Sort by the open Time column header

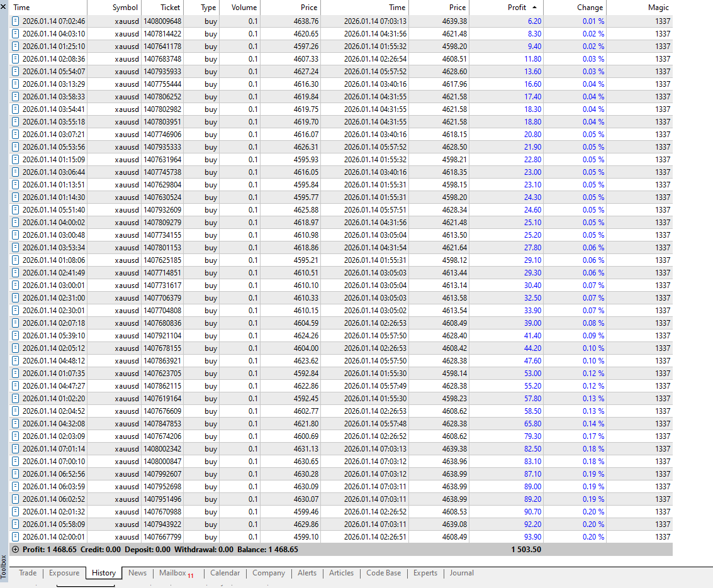(x=48, y=8)
